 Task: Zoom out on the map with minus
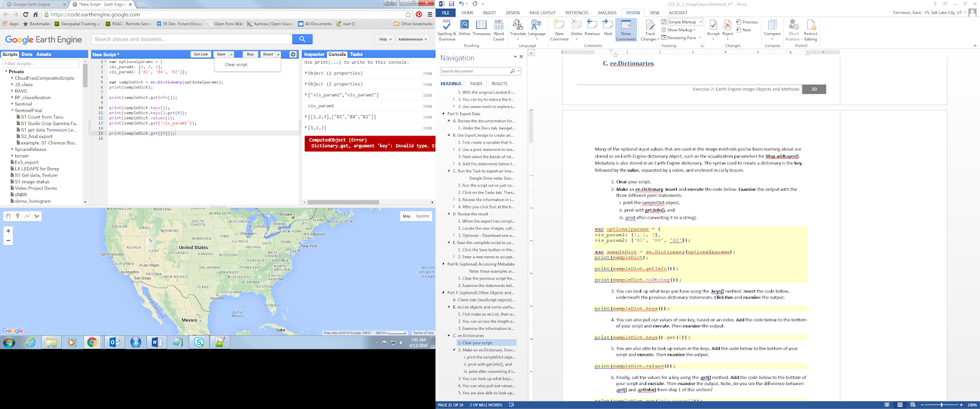tap(8, 240)
